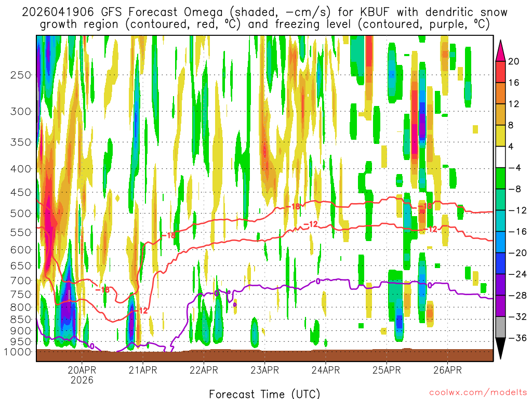
Task: Click the 650 pressure level label
Action: 21,265
